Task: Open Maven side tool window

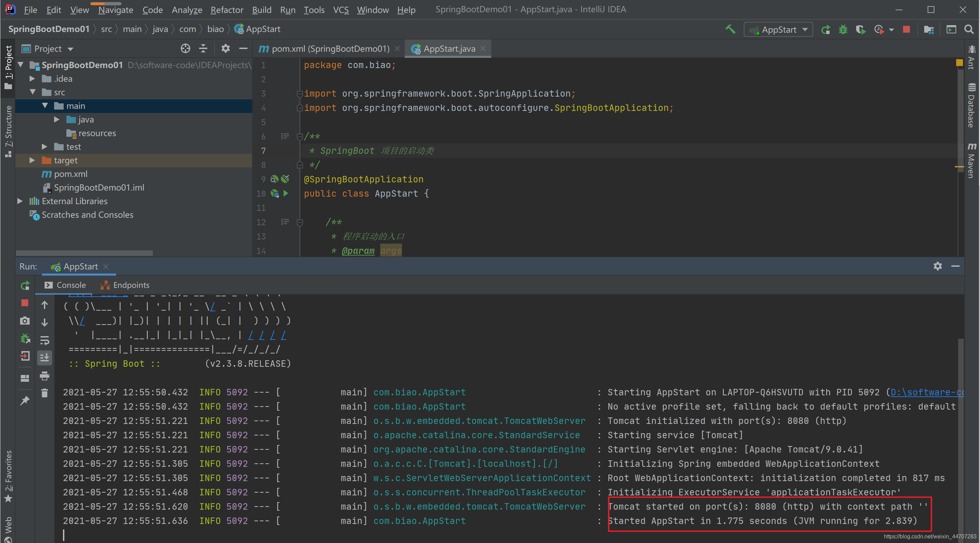Action: pos(971,160)
